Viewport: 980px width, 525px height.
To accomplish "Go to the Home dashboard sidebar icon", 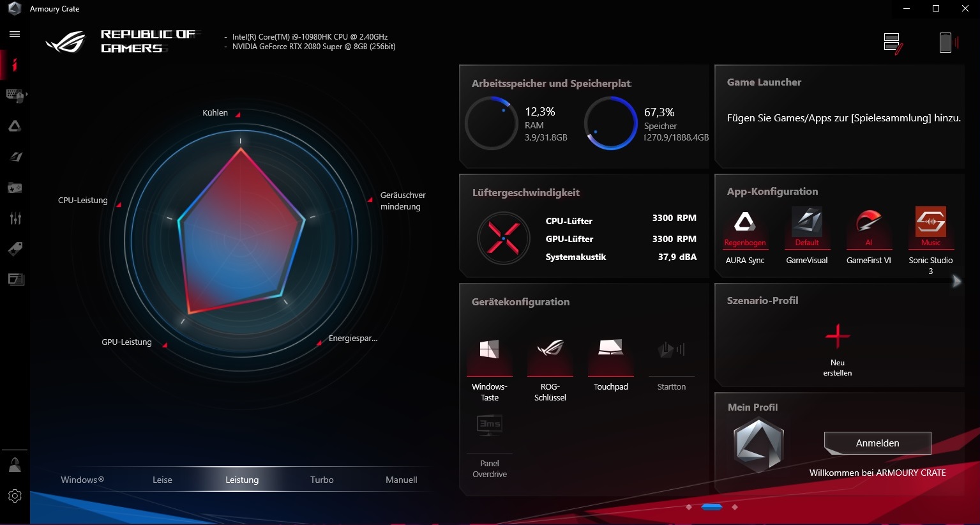I will 15,65.
